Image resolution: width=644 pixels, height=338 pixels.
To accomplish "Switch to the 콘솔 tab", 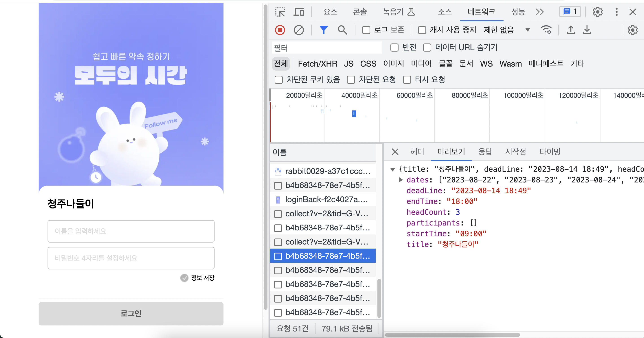I will pos(360,12).
